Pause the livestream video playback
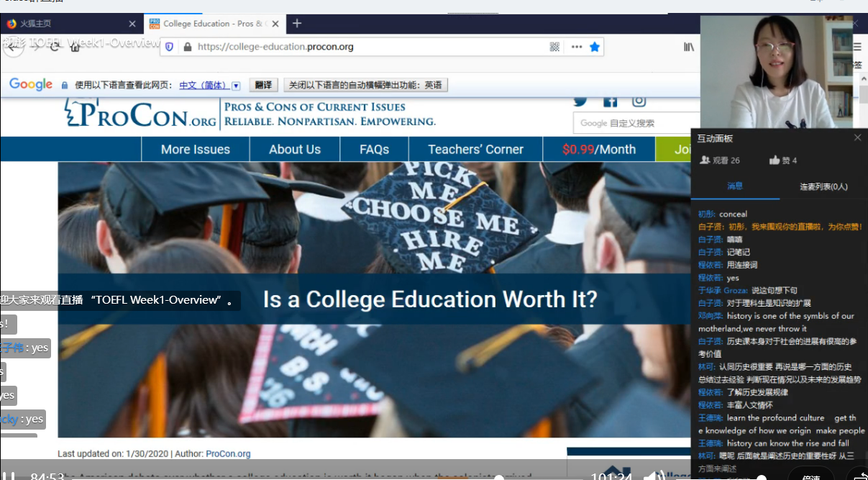This screenshot has width=868, height=480. [9, 476]
